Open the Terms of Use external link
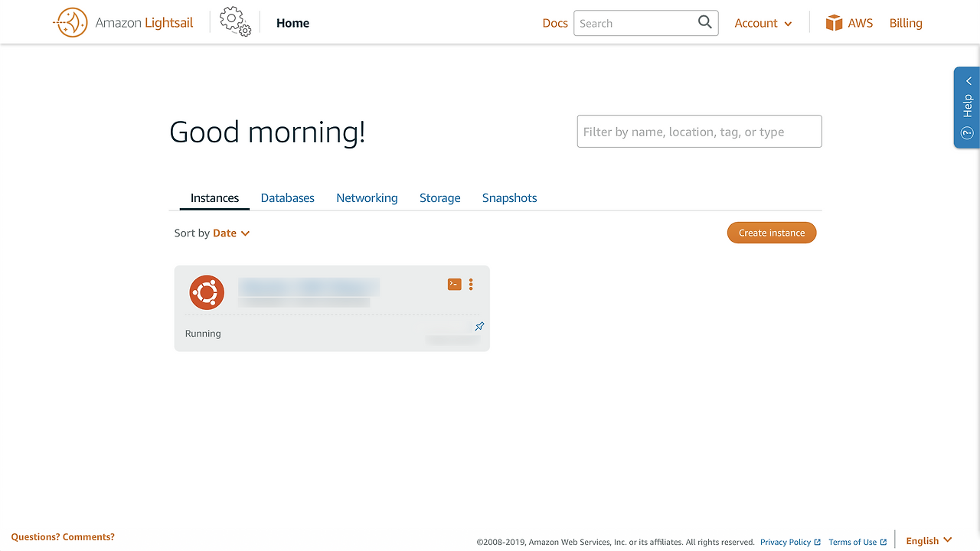Screen dimensions: 980x551 coord(857,542)
